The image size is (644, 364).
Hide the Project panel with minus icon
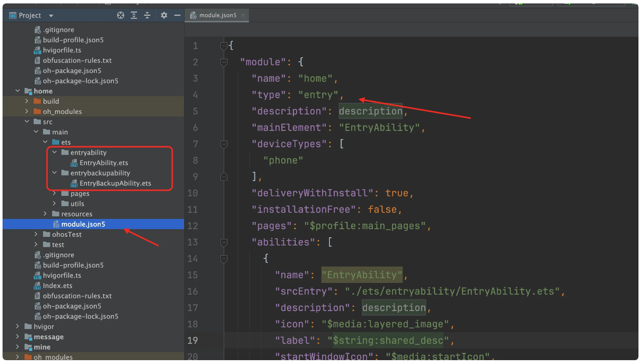[x=177, y=15]
